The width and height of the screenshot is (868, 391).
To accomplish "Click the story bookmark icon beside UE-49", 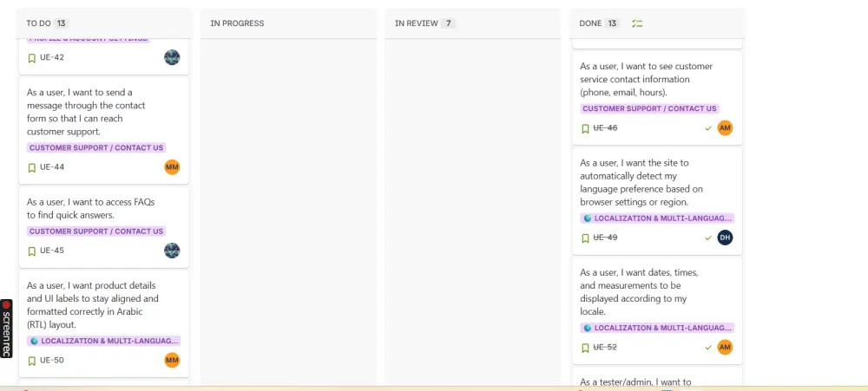I will click(585, 238).
